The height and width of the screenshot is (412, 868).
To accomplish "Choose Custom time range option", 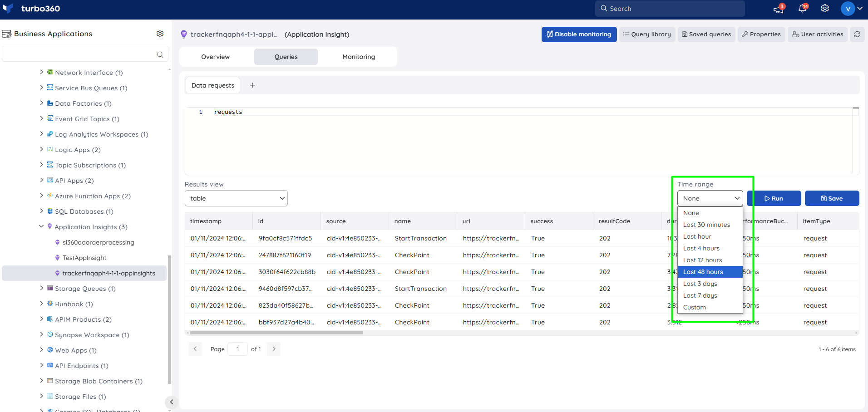I will (x=710, y=307).
